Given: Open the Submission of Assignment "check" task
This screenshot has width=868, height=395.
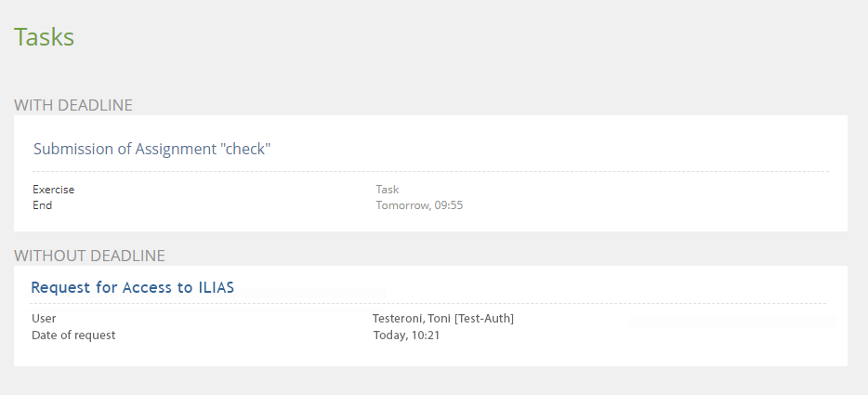Looking at the screenshot, I should click(x=151, y=149).
